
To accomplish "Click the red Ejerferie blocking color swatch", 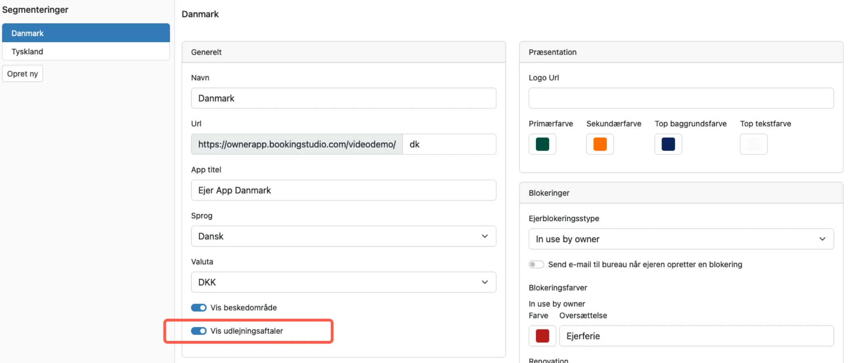I will pos(542,336).
